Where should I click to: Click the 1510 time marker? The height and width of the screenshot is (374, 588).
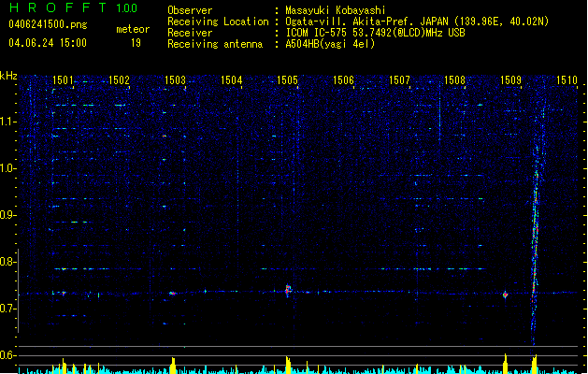coord(566,79)
